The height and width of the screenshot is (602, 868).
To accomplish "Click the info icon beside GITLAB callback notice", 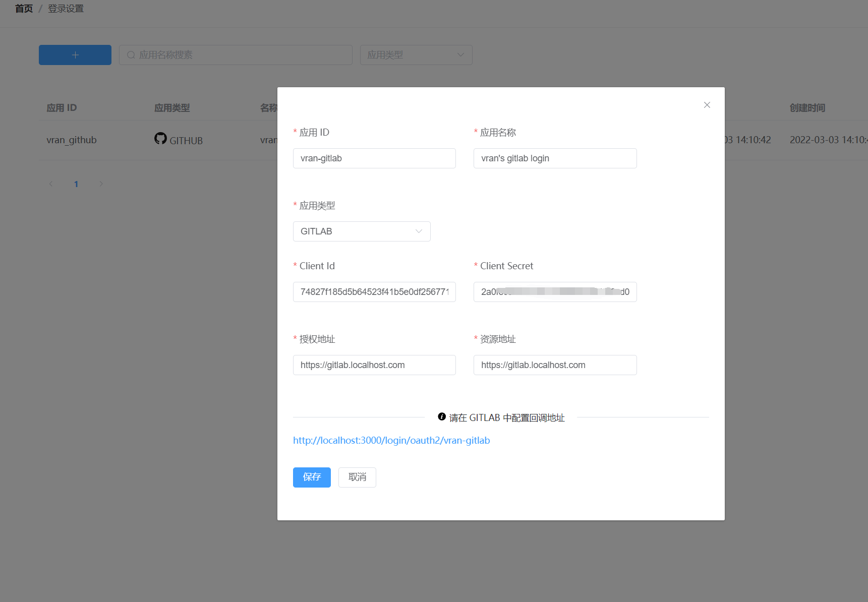I will (442, 416).
